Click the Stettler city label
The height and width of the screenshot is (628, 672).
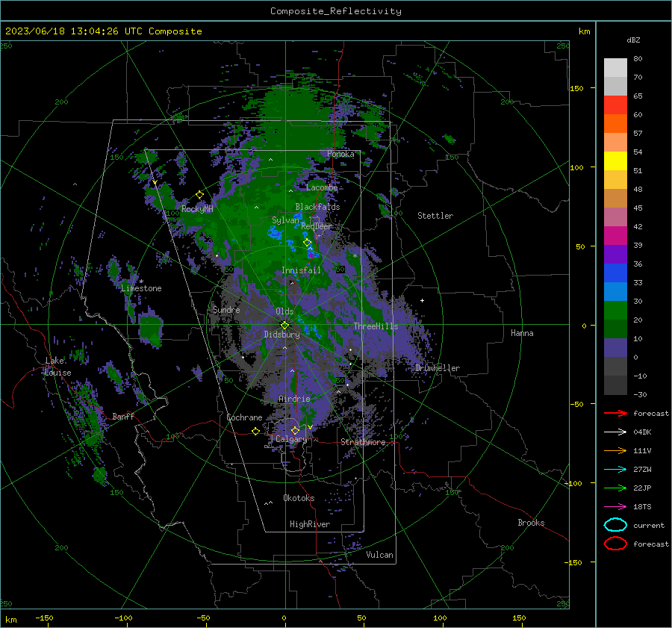pos(435,216)
